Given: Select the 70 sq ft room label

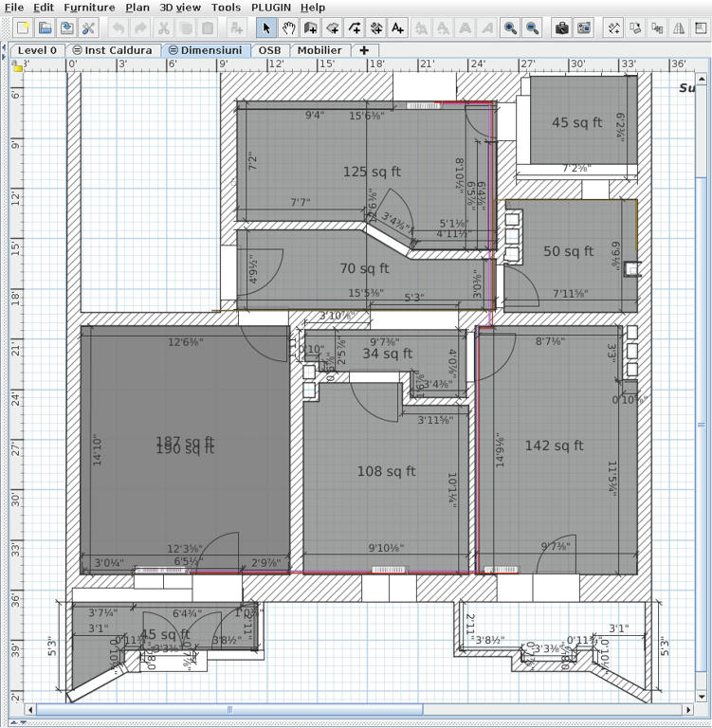Looking at the screenshot, I should [x=365, y=268].
